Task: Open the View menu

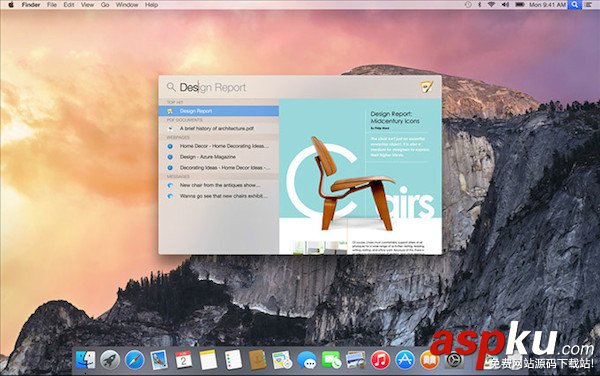Action: click(87, 5)
